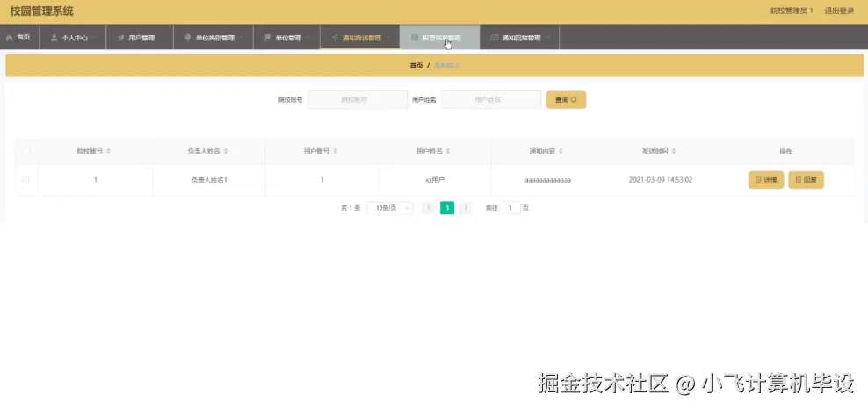The width and height of the screenshot is (868, 409).
Task: Click the xx用户 cell
Action: (x=435, y=180)
